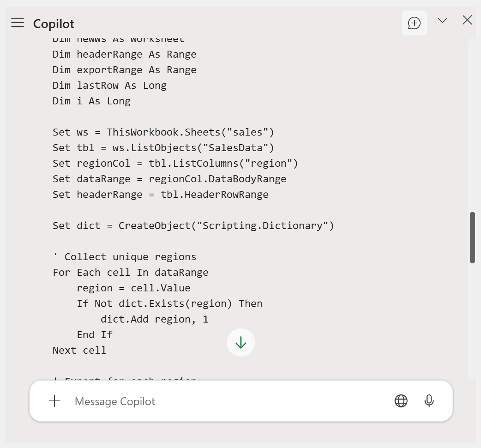Image resolution: width=481 pixels, height=448 pixels.
Task: Click the vertical scrollbar thumb
Action: click(x=472, y=238)
